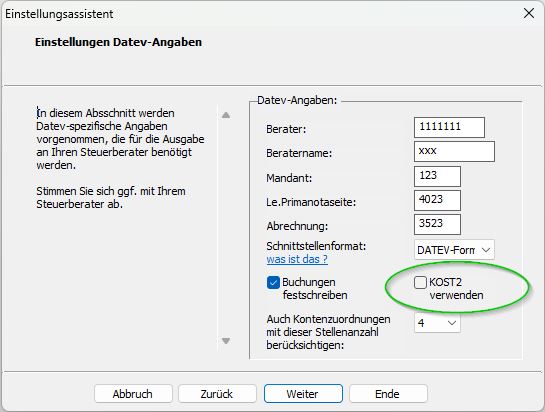Open the 'was ist das ?' link
The image size is (545, 412).
[297, 259]
